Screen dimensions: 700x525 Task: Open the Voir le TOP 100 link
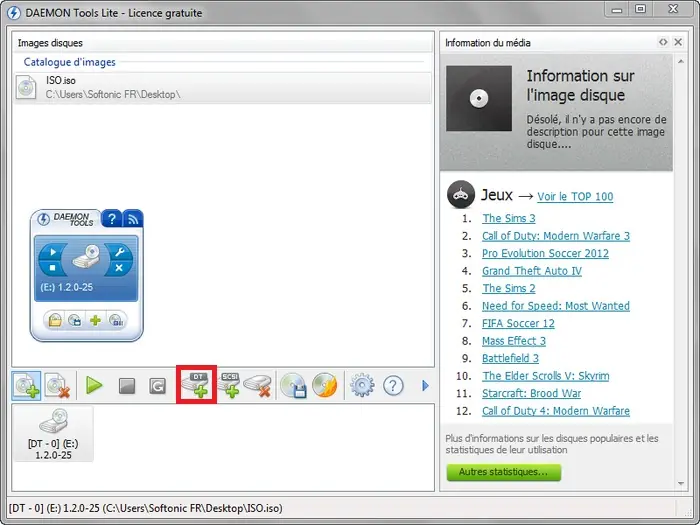(575, 196)
